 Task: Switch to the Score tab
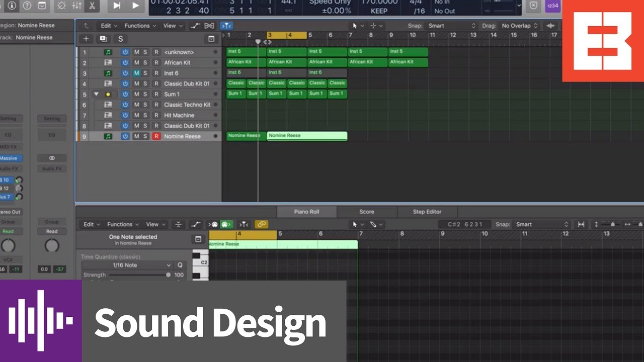click(x=367, y=212)
